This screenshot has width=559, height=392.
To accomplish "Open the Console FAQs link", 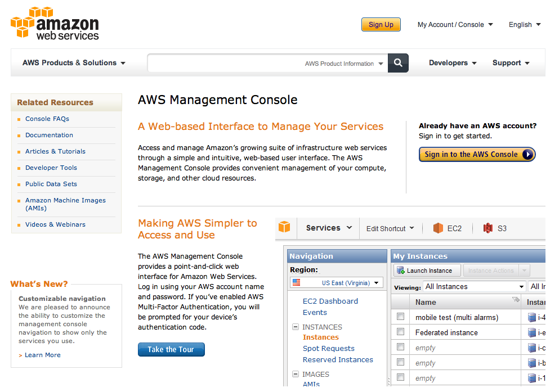I will click(47, 119).
